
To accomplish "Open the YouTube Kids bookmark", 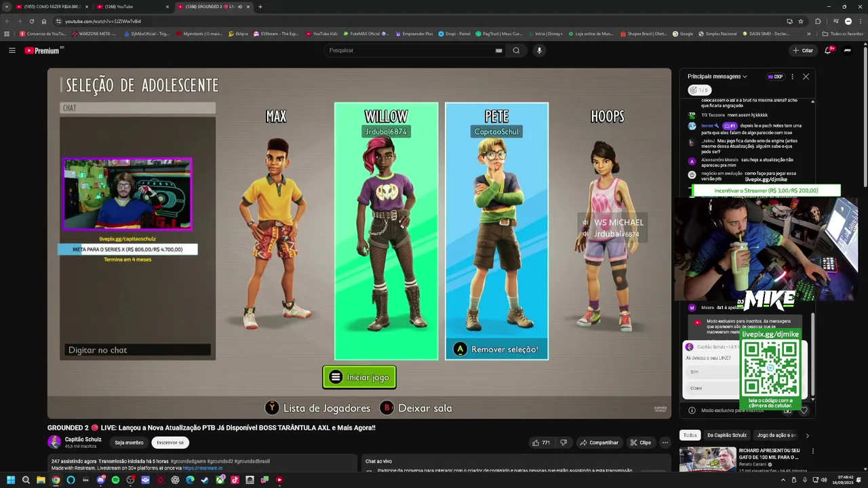I will click(321, 34).
